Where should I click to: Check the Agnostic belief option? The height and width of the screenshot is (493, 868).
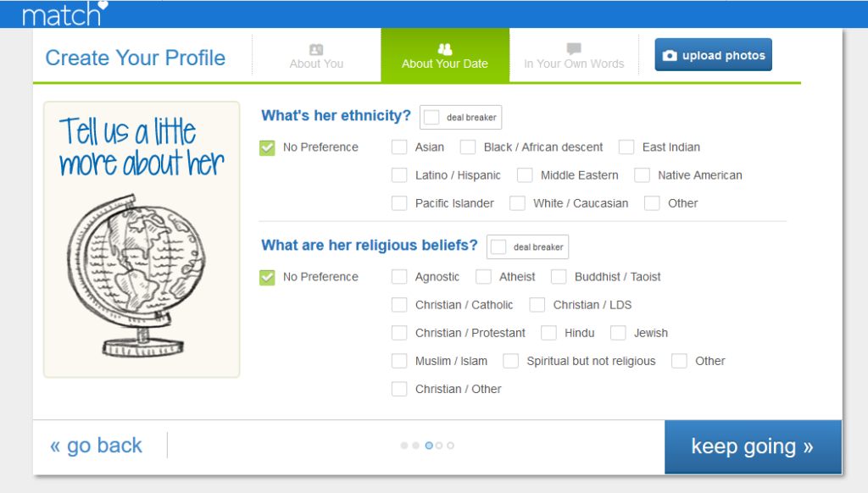[398, 276]
